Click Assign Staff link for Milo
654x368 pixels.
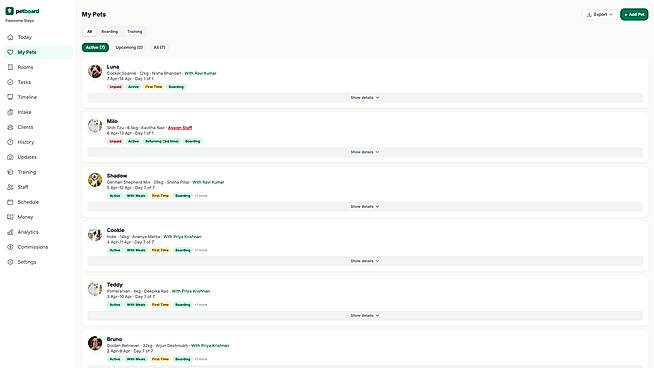[180, 128]
